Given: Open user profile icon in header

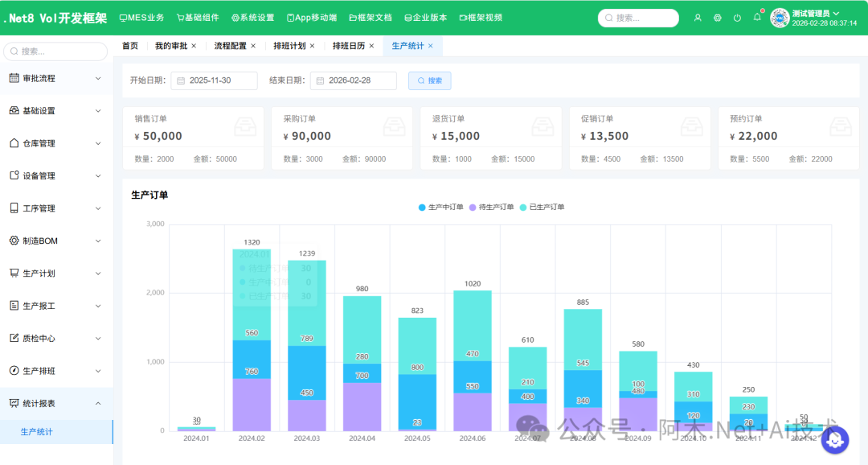Looking at the screenshot, I should (x=698, y=18).
